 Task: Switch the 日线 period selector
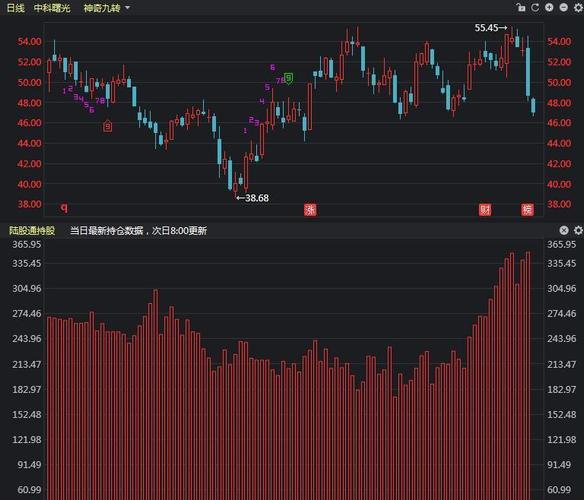(16, 8)
